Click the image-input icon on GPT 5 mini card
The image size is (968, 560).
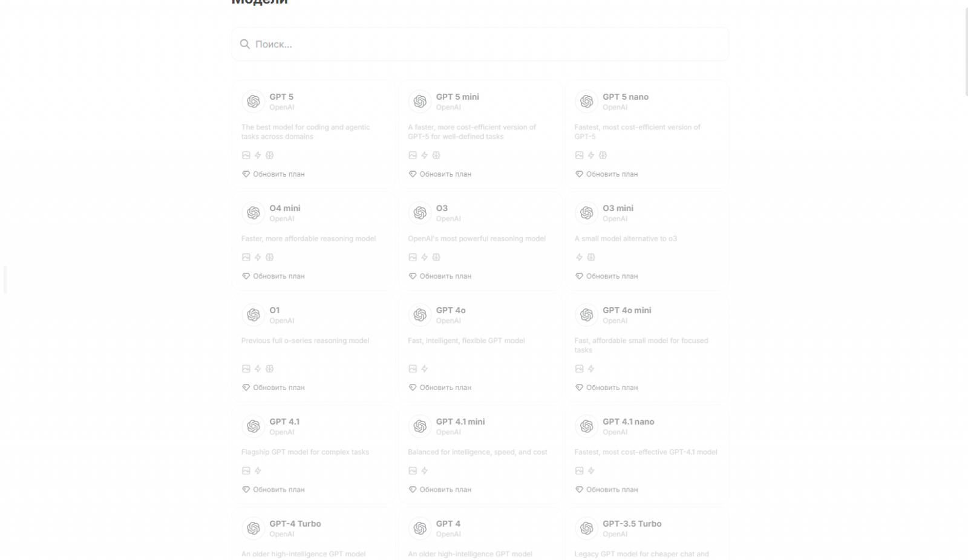click(413, 155)
